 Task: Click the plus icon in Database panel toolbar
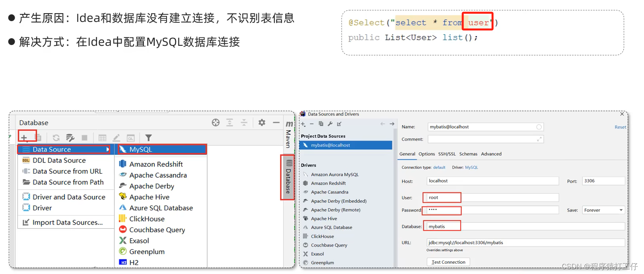[x=24, y=138]
